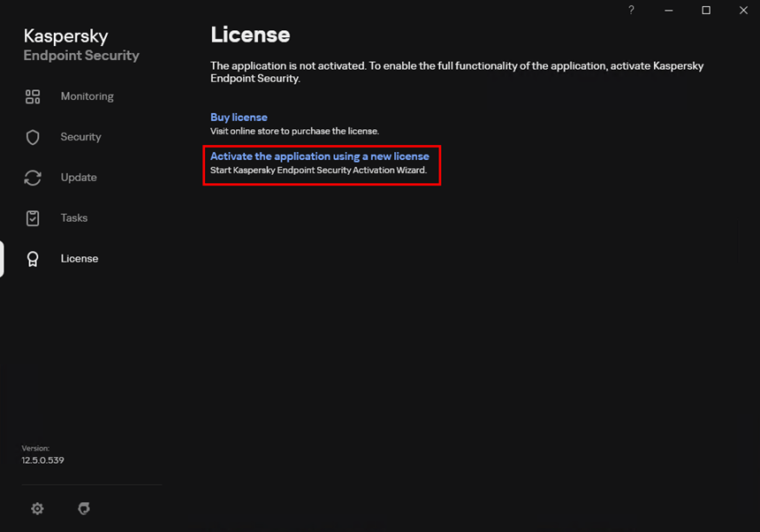The width and height of the screenshot is (760, 532).
Task: Maximize the Kaspersky window
Action: pos(706,11)
